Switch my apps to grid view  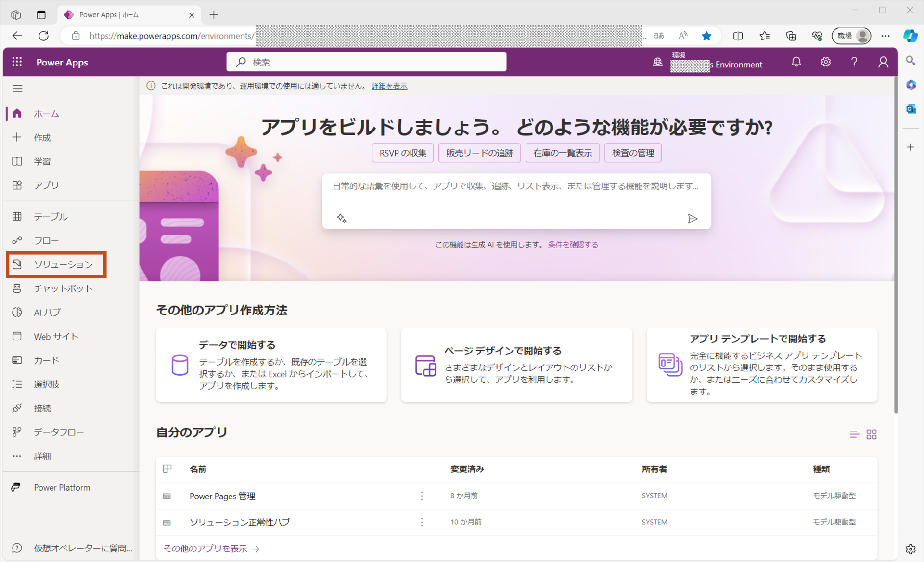[x=872, y=434]
